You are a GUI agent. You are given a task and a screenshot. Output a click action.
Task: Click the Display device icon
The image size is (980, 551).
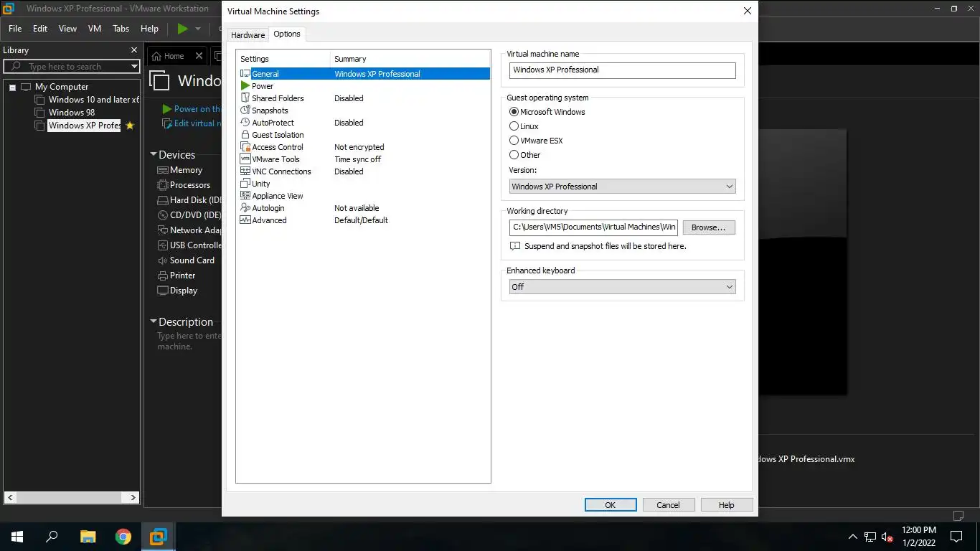pos(162,291)
